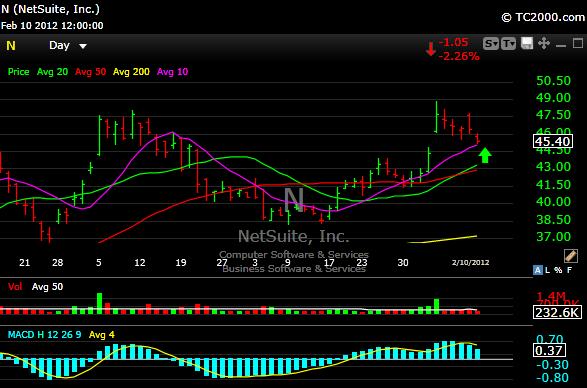
Task: Click the Feb 10 2012 12:00:00 timestamp
Action: 52,26
